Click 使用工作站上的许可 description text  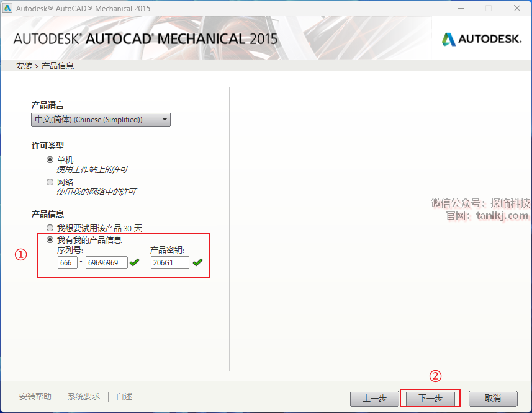click(92, 169)
